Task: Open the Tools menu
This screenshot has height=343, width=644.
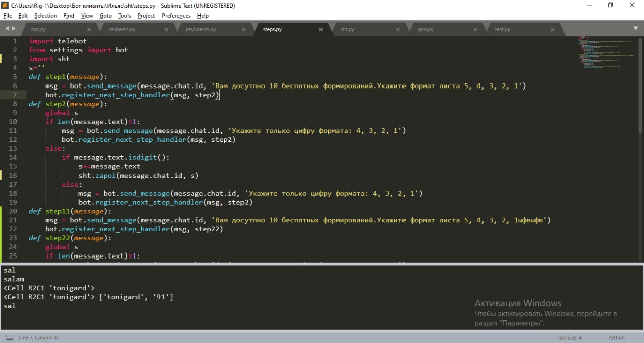Action: click(x=124, y=16)
